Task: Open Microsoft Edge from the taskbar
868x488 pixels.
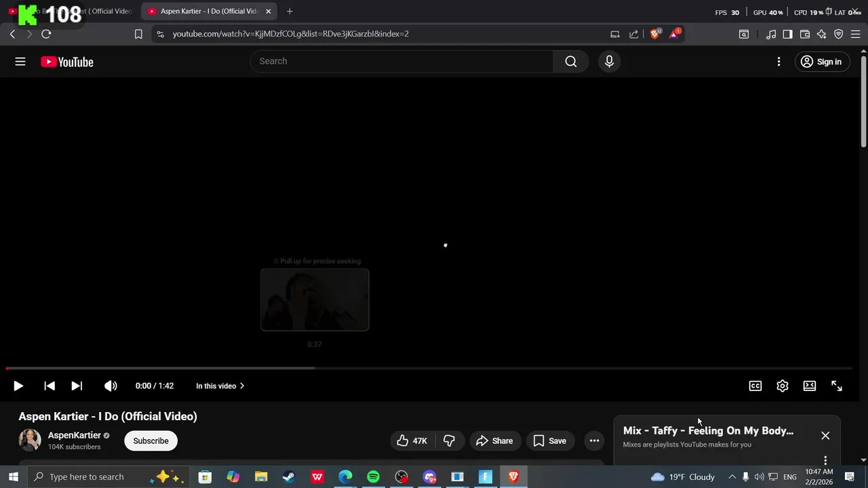Action: 345,476
